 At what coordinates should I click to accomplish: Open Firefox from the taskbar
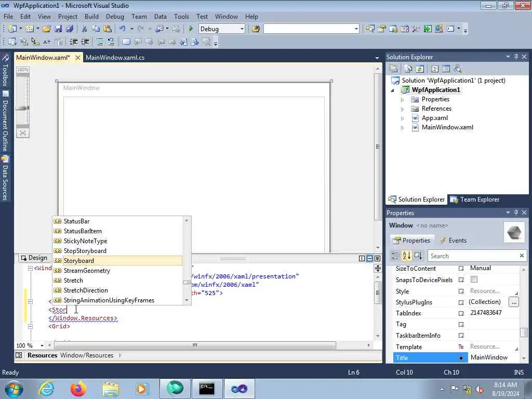pos(78,389)
